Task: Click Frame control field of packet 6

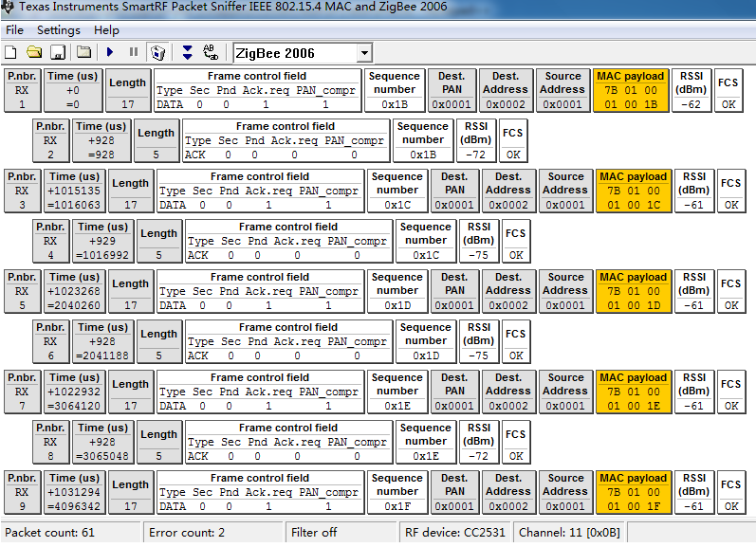Action: click(x=288, y=341)
